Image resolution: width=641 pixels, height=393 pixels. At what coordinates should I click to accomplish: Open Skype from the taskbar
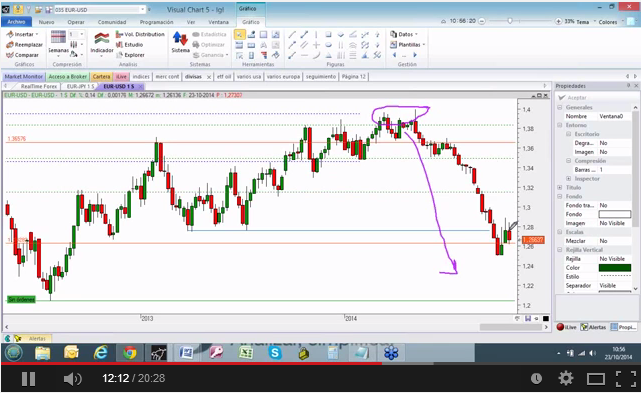pos(275,353)
